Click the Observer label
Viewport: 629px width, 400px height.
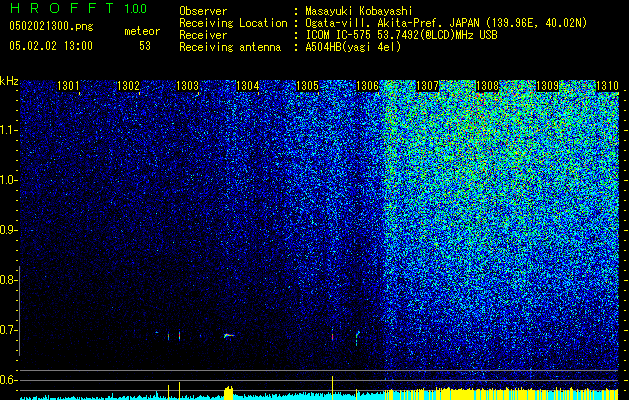pyautogui.click(x=203, y=11)
